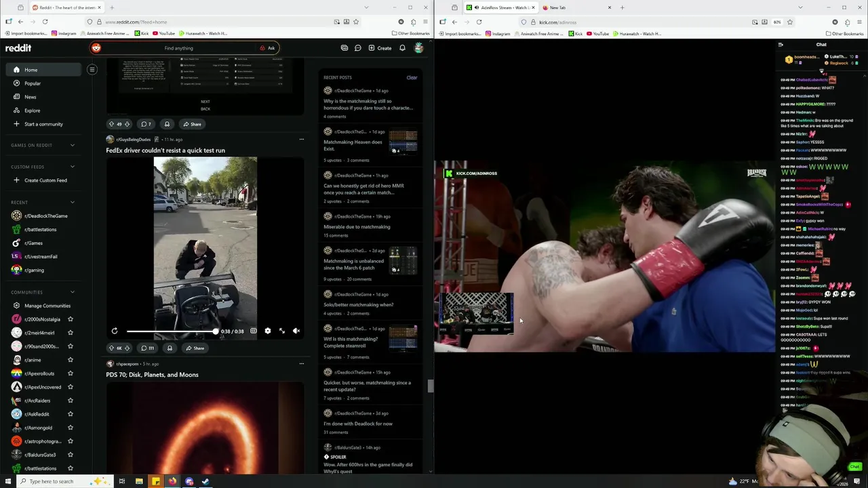Open the 111 comments on FedEx post
This screenshot has width=868, height=488.
tap(147, 348)
